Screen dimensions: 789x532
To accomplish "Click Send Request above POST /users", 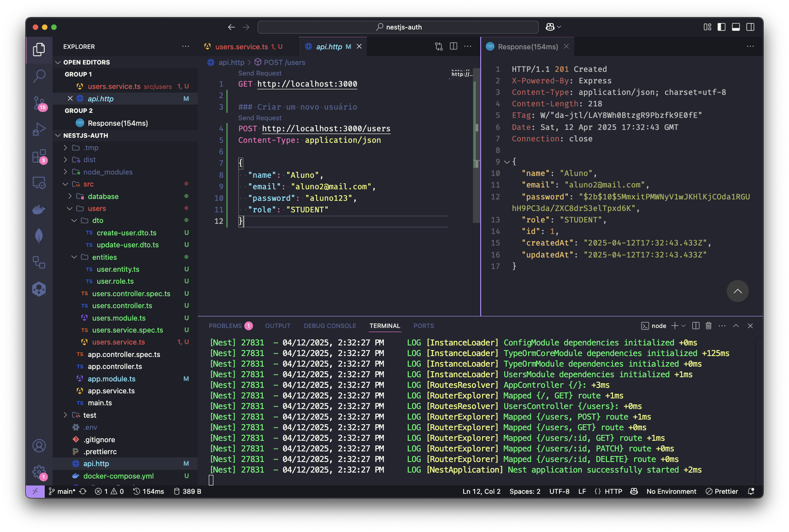I will [x=260, y=118].
